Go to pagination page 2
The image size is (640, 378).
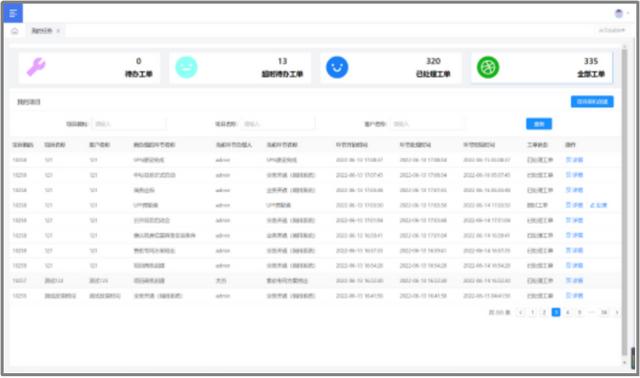(544, 313)
